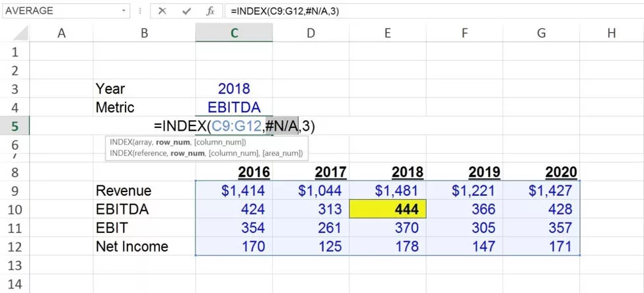Select the 2018 Year input cell

pyautogui.click(x=234, y=88)
